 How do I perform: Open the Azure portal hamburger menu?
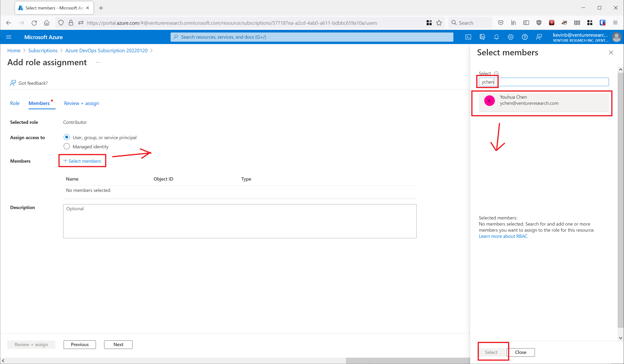coord(9,37)
